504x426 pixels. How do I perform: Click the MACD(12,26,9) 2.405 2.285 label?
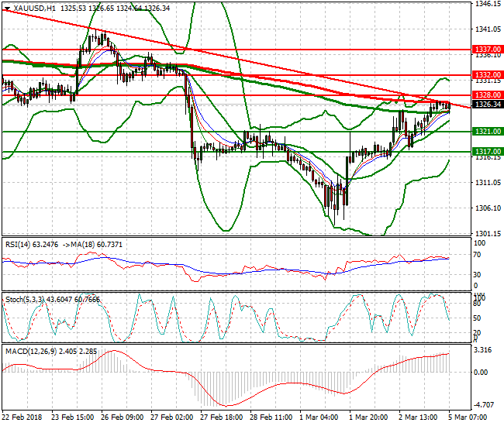(50, 352)
